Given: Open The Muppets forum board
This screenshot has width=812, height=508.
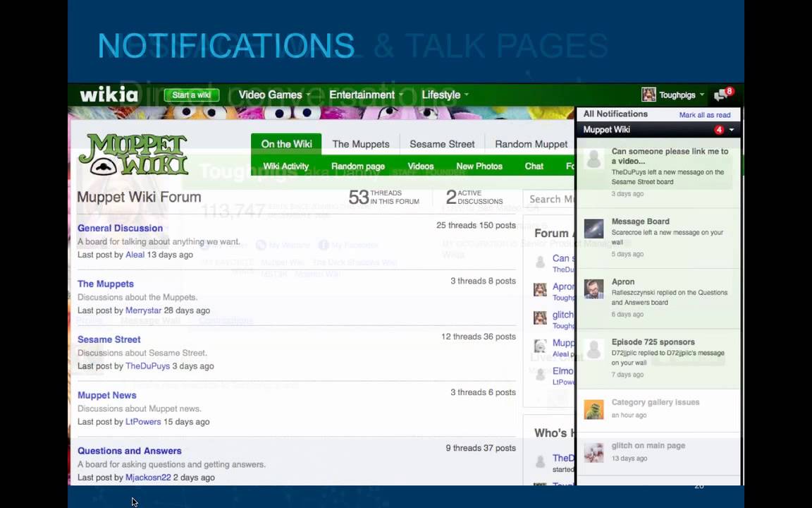Looking at the screenshot, I should [106, 284].
